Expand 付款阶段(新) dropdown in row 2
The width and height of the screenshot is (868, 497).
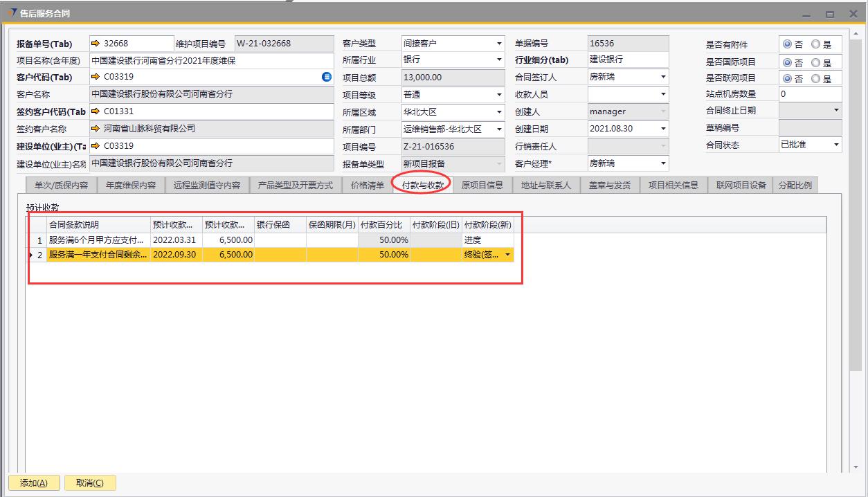click(x=509, y=255)
